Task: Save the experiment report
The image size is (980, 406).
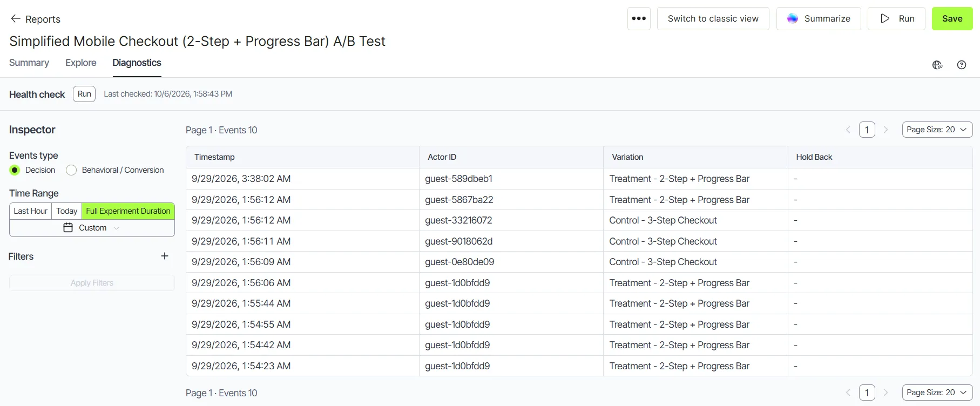Action: point(952,18)
